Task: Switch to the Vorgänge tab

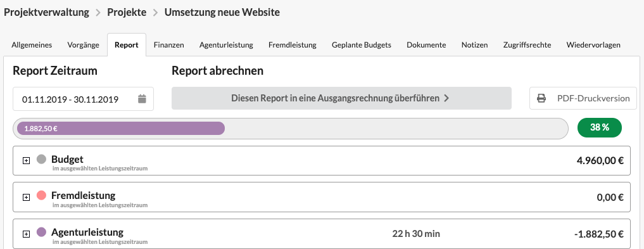Action: coord(84,45)
